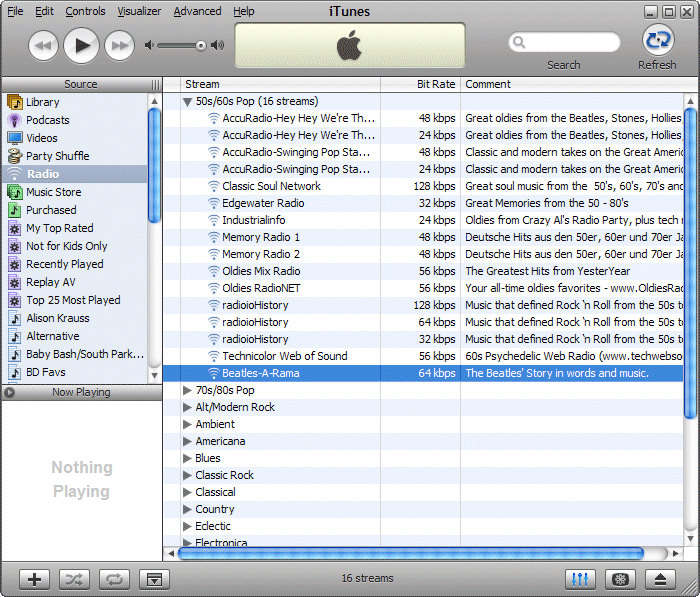
Task: Toggle Repeat playback mode
Action: (x=114, y=579)
